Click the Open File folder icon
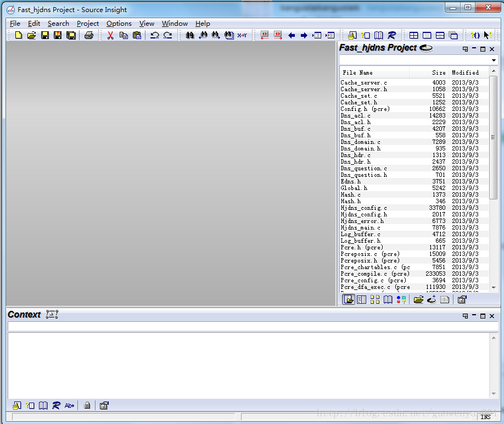The height and width of the screenshot is (424, 504). click(x=31, y=35)
